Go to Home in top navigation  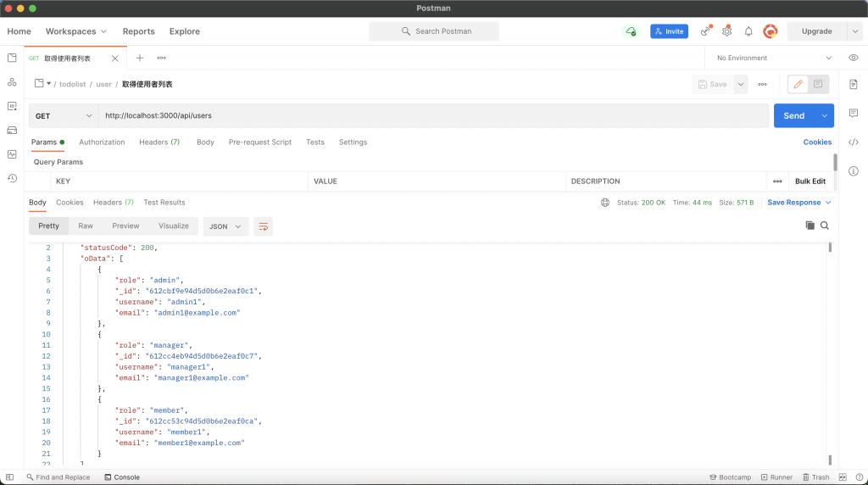tap(19, 31)
